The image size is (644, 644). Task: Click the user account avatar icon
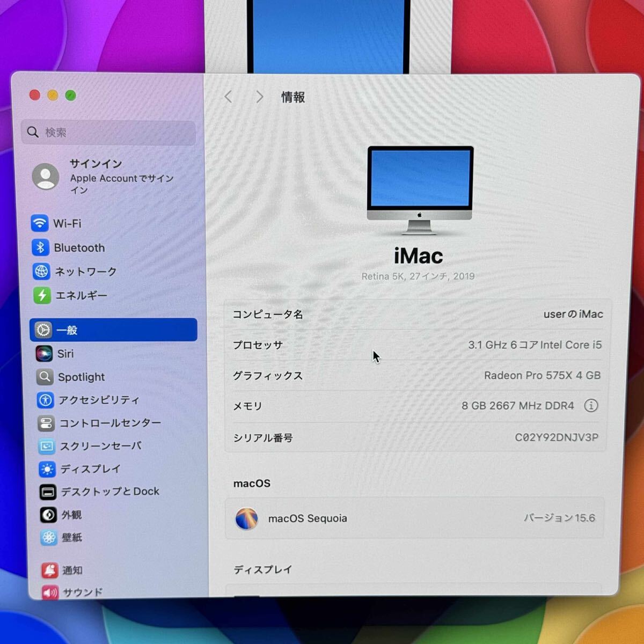click(x=46, y=177)
